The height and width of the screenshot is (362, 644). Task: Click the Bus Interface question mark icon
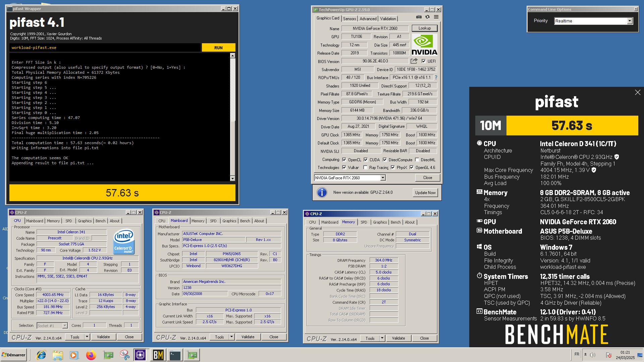click(436, 77)
